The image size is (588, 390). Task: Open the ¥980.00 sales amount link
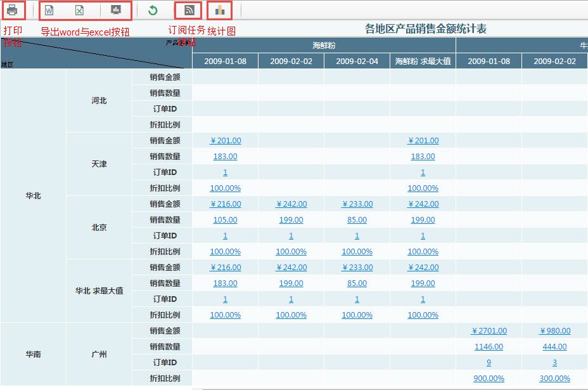[554, 330]
